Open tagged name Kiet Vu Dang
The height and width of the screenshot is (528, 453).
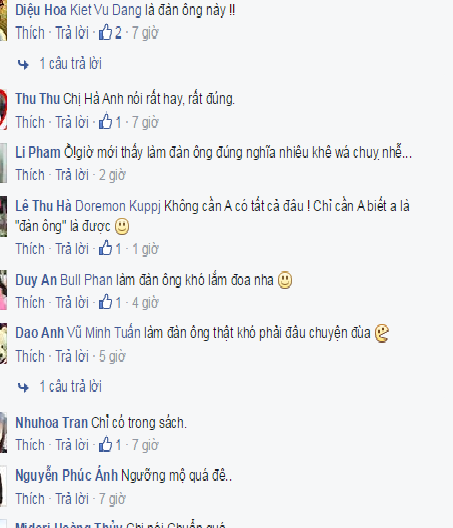point(106,10)
